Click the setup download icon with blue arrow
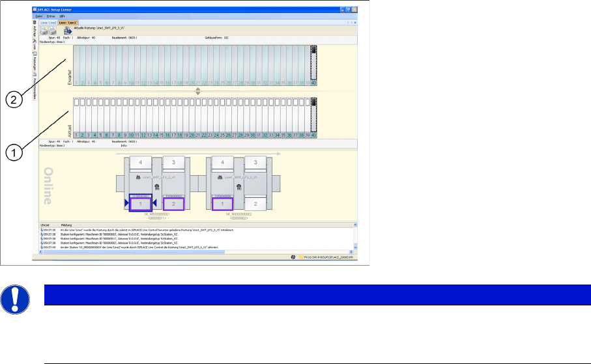The image size is (591, 364). [x=68, y=31]
